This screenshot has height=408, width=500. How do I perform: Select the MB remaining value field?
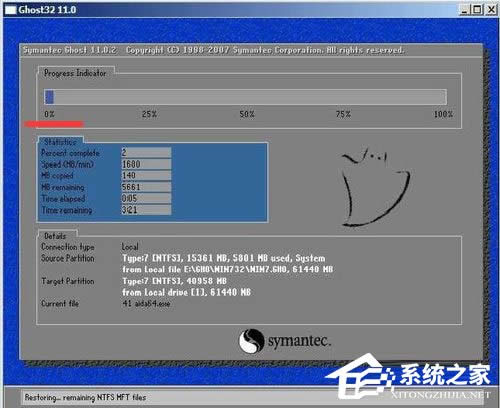tap(146, 187)
